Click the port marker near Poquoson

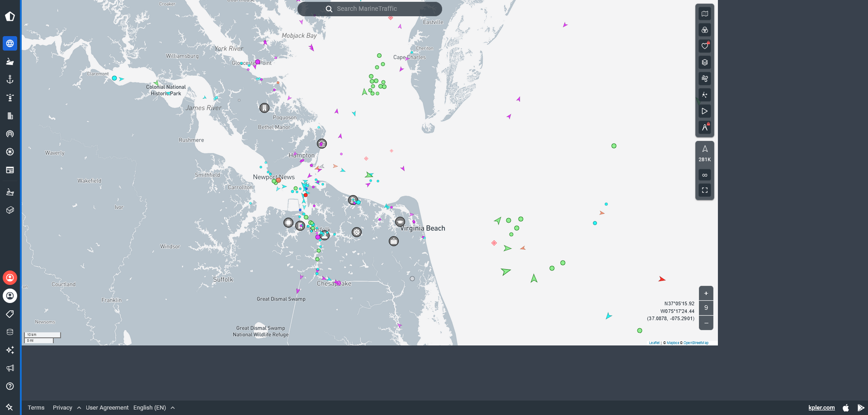coord(264,107)
